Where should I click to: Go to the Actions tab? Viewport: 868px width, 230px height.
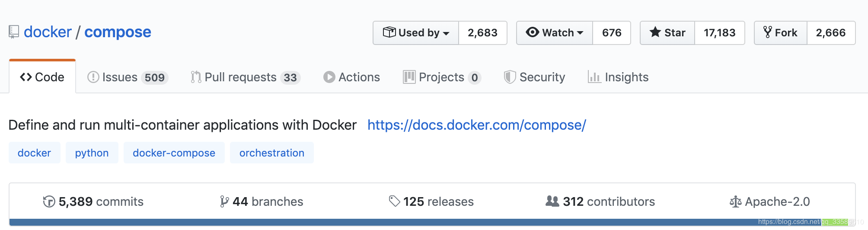click(351, 77)
